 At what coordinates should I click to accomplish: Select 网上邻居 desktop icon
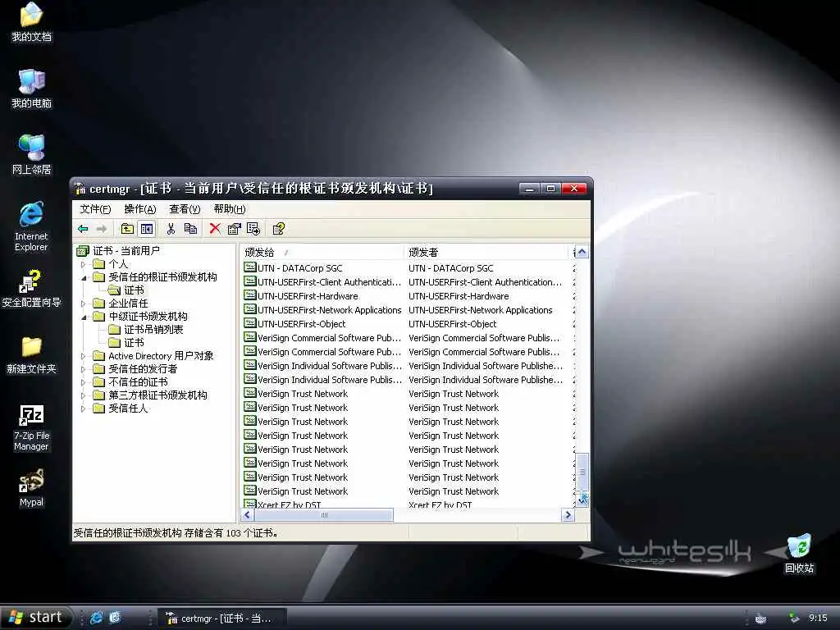pos(32,155)
